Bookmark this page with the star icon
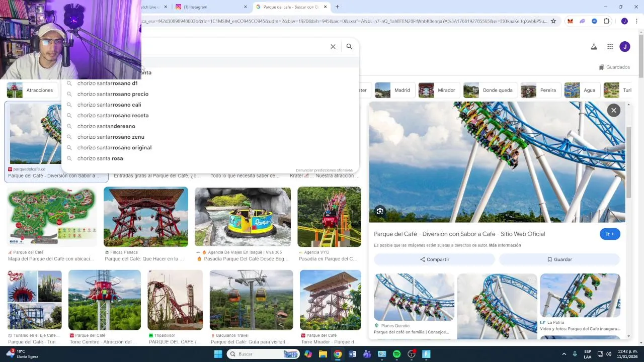Image resolution: width=644 pixels, height=362 pixels. (553, 21)
